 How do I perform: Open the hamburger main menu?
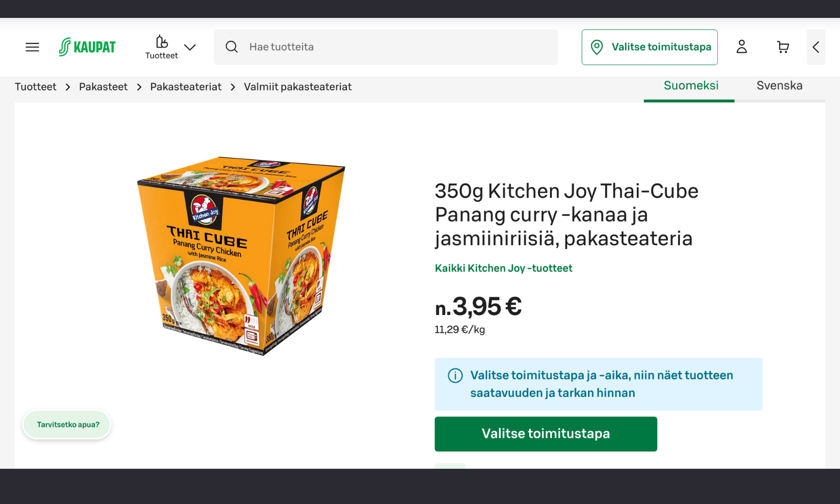coord(33,47)
